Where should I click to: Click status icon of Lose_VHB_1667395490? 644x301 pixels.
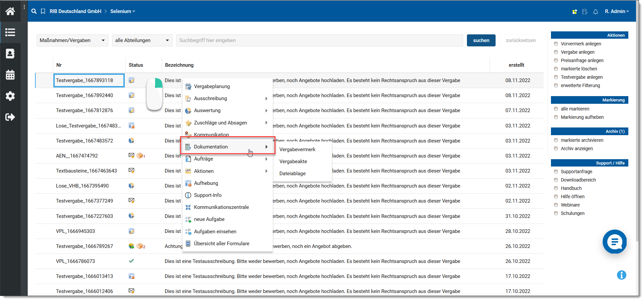click(x=131, y=186)
